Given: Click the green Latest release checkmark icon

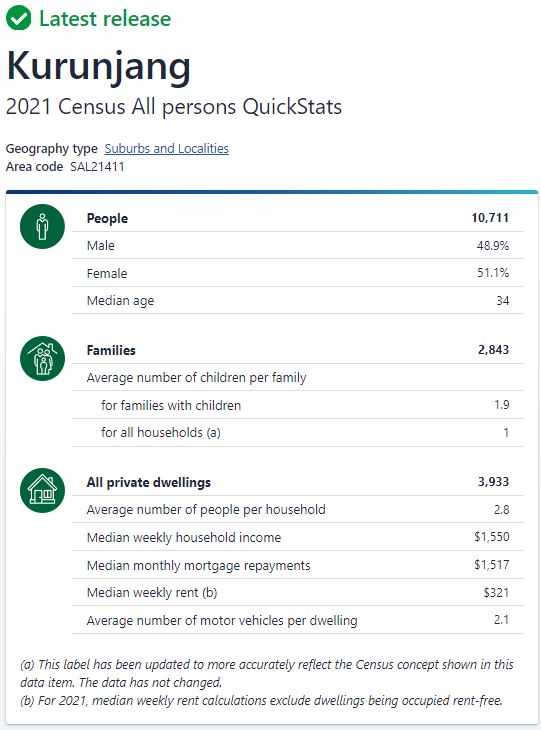Looking at the screenshot, I should tap(18, 19).
